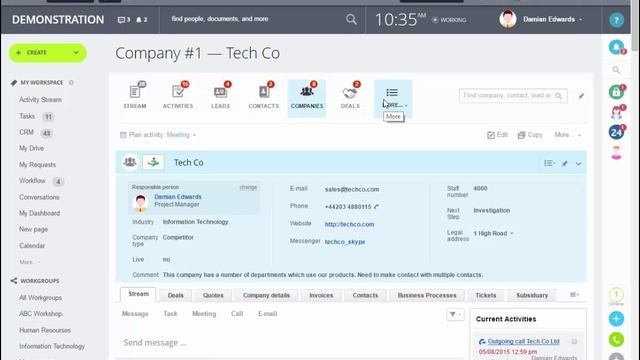This screenshot has height=360, width=640.
Task: Open the stream filter funnel
Action: [455, 314]
